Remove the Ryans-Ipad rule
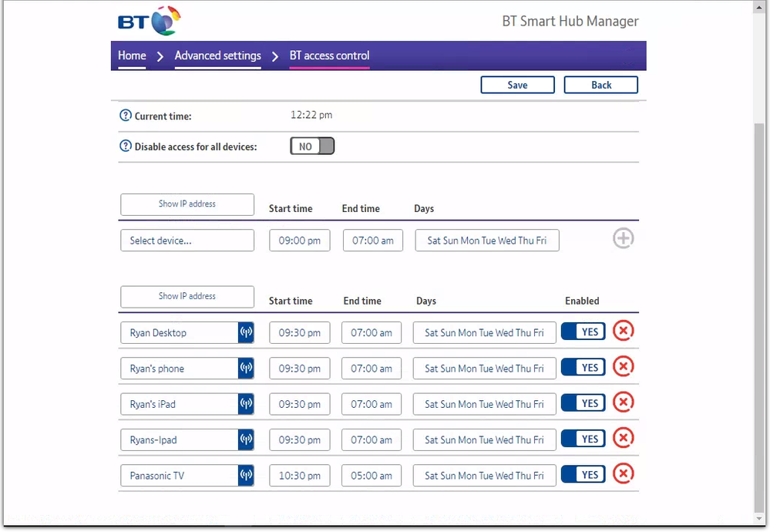Image resolution: width=770 pixels, height=532 pixels. pyautogui.click(x=624, y=438)
